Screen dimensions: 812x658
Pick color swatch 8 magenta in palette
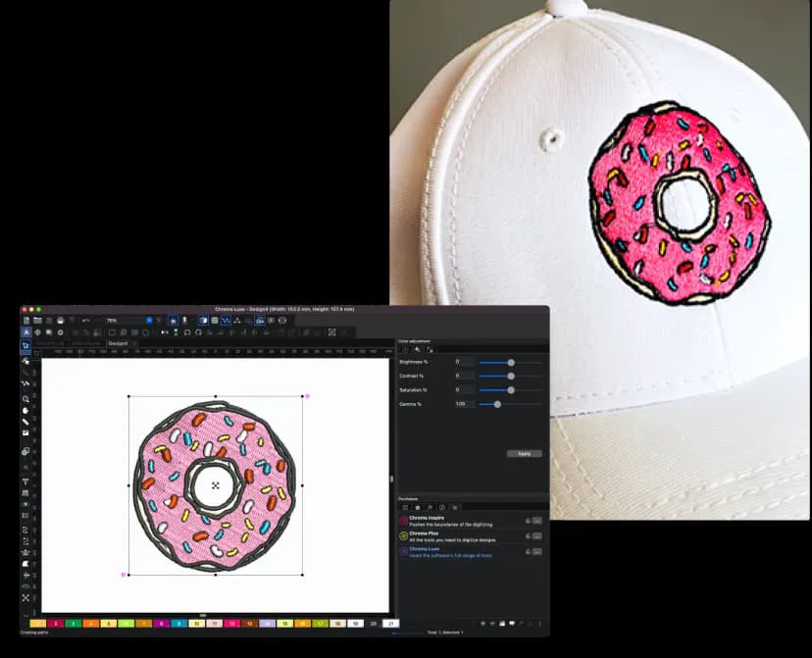tap(161, 624)
